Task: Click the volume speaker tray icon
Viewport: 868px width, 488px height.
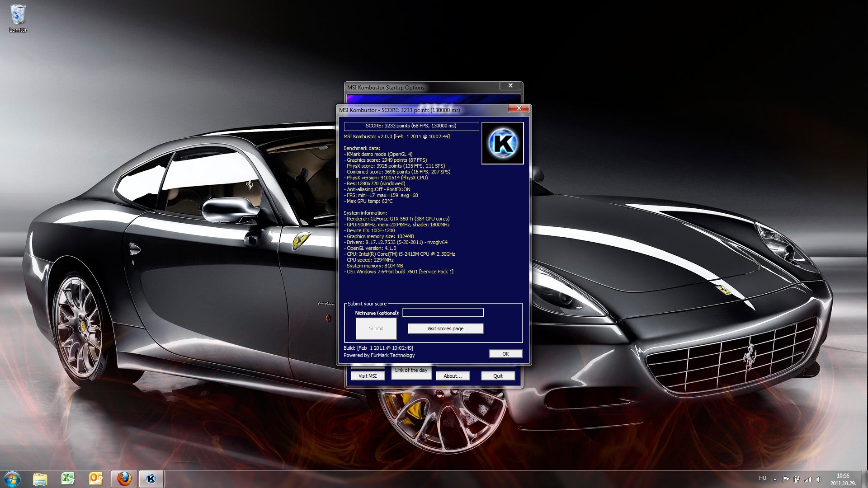Action: coord(819,479)
